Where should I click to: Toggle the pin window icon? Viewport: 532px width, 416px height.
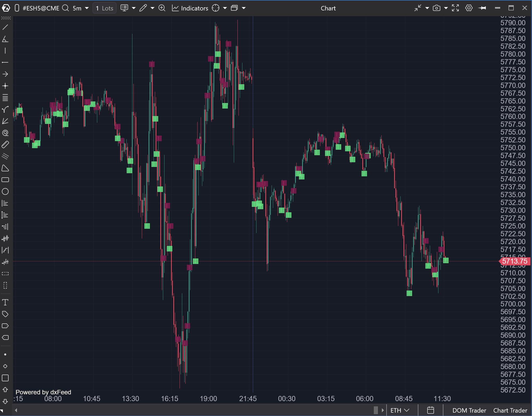tap(482, 8)
